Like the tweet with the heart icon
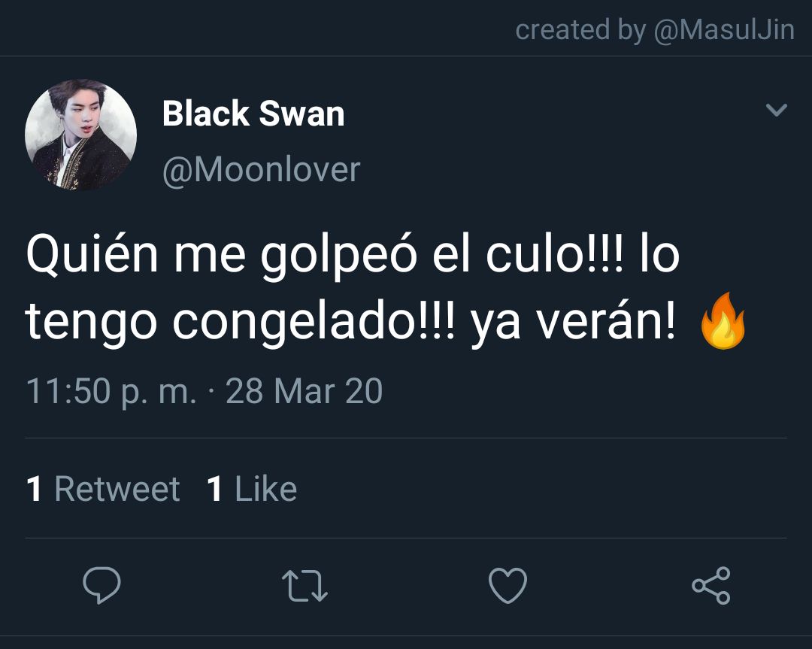The width and height of the screenshot is (812, 649). pos(508,585)
